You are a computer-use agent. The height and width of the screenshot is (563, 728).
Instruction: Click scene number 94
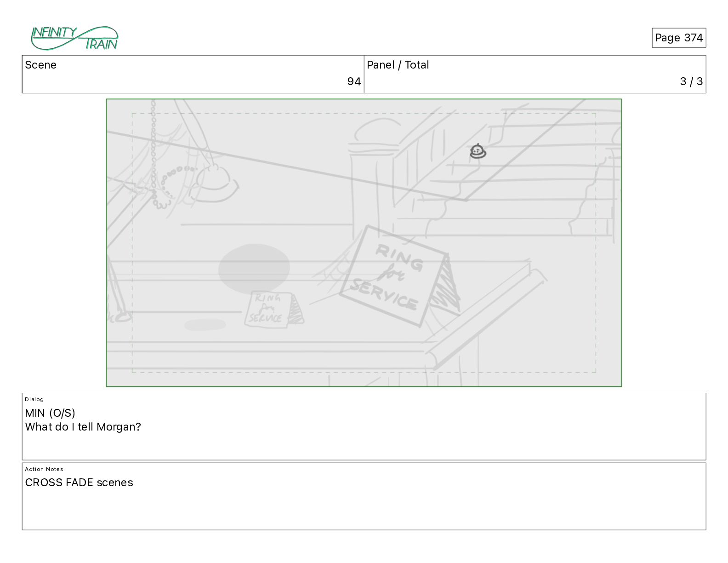[354, 81]
